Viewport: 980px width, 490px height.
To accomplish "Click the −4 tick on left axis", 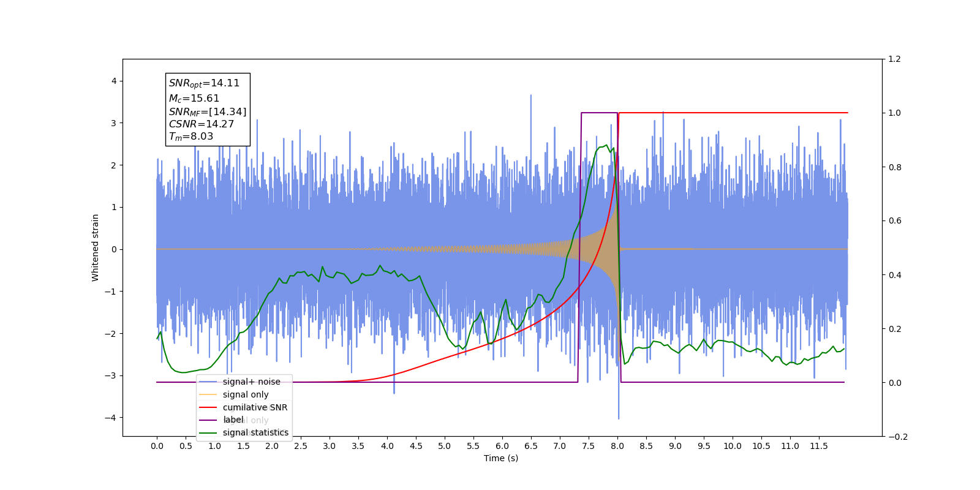I will coord(110,418).
